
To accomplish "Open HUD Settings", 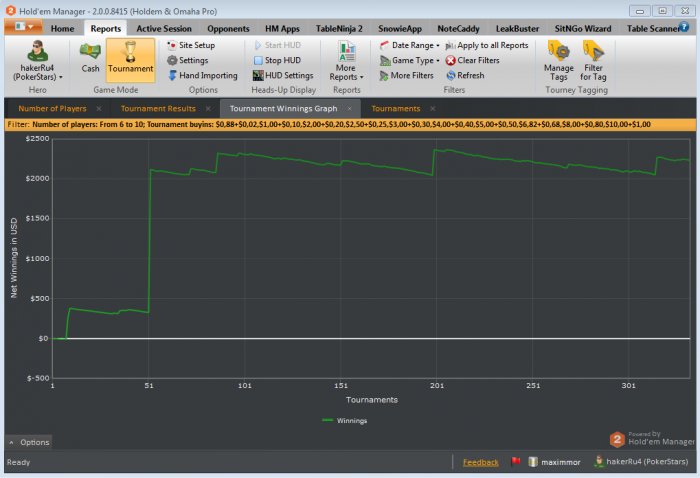I will (x=283, y=75).
